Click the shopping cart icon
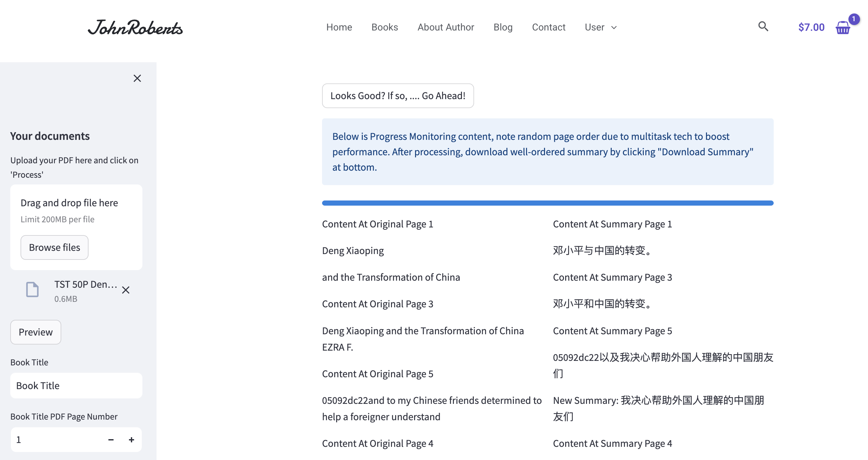This screenshot has width=868, height=460. [x=843, y=28]
